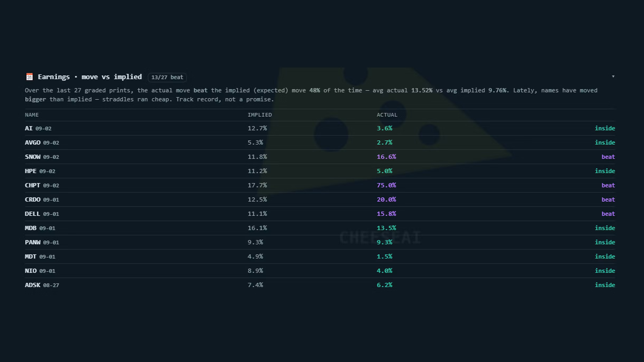Viewport: 644px width, 362px height.
Task: Click the inside result in NIO row
Action: 605,271
